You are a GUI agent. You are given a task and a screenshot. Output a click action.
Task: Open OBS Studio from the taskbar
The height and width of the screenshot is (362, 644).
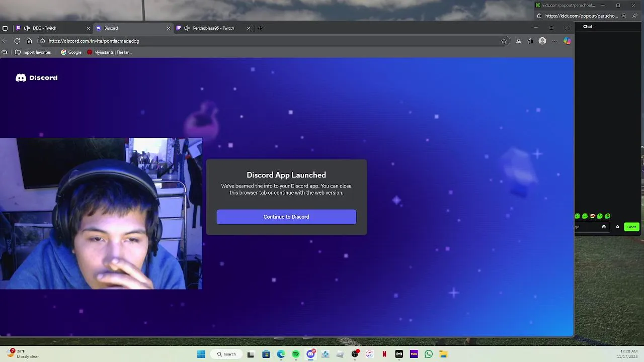point(355,354)
